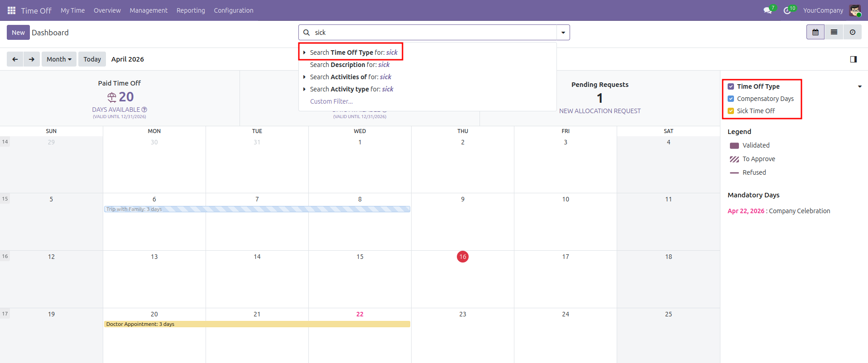Select today's date 16 in calendar
Image resolution: width=868 pixels, height=363 pixels.
coord(463,257)
